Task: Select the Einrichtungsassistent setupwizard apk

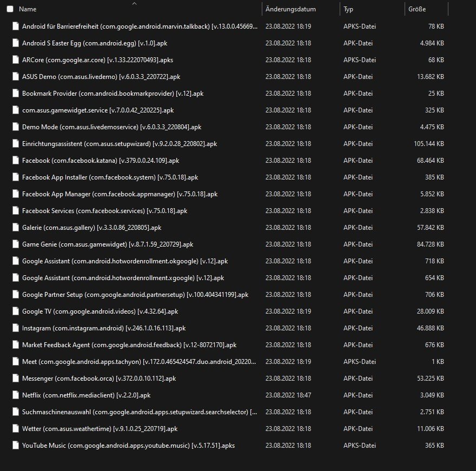Action: point(120,144)
